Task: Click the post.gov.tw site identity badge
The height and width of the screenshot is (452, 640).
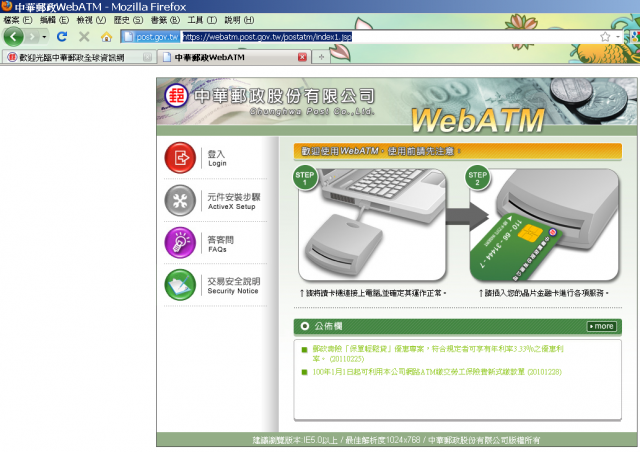Action: (151, 37)
